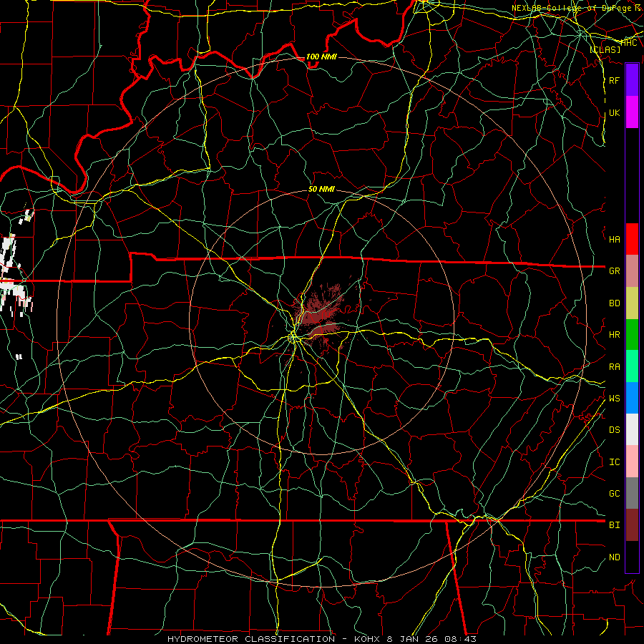
Task: Click the 'IC' legend label
Action: [615, 462]
